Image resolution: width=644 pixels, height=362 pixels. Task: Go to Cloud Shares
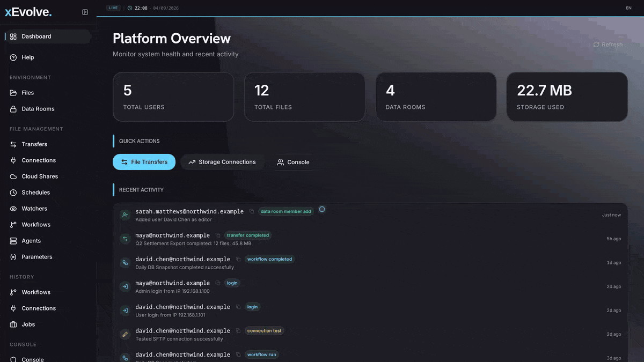48,176
